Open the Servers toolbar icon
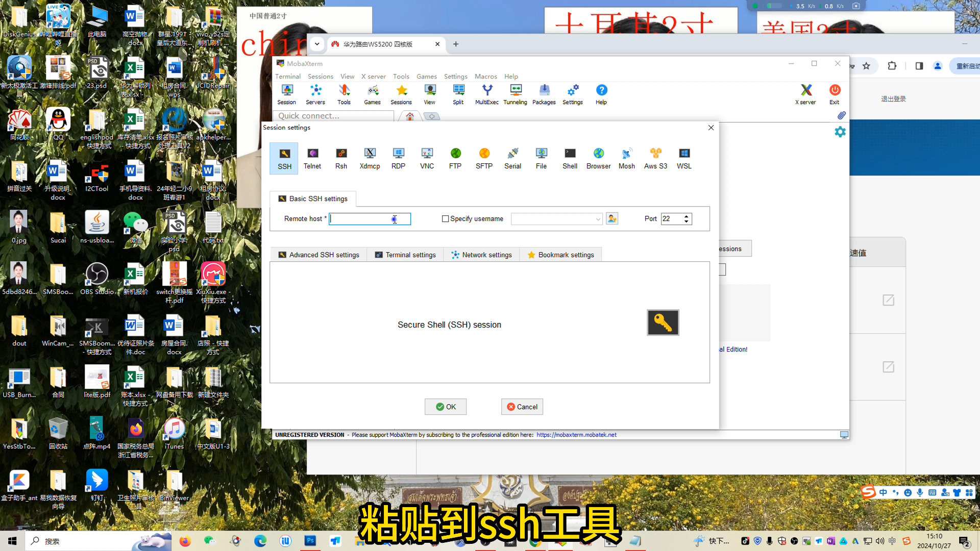The width and height of the screenshot is (980, 551). [x=315, y=94]
